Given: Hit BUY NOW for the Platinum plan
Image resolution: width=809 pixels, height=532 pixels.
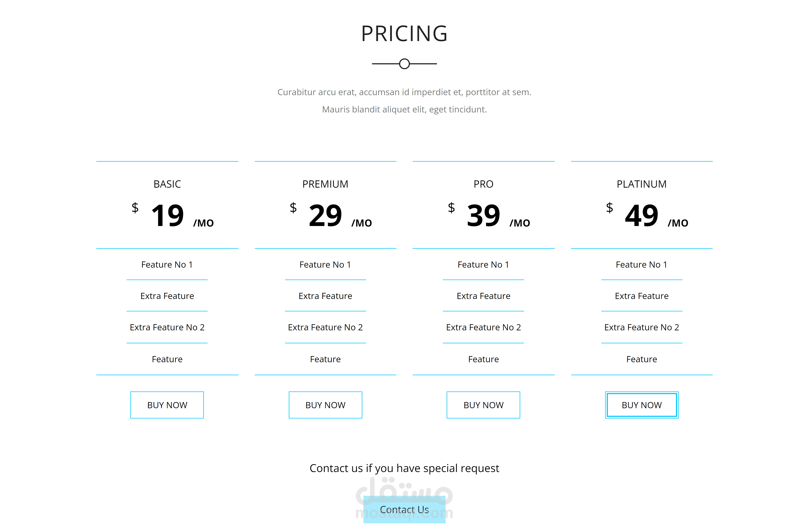Looking at the screenshot, I should pos(641,405).
